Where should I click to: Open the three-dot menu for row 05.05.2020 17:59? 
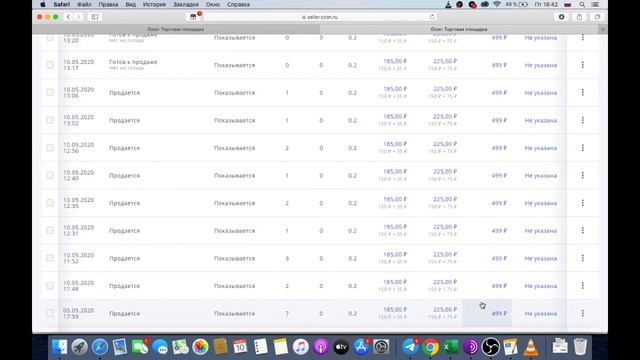(582, 313)
